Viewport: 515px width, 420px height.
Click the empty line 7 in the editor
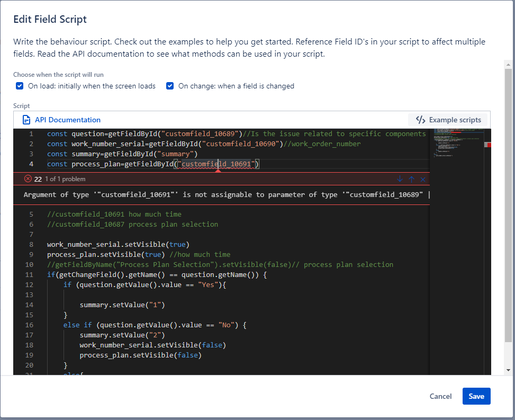click(x=238, y=235)
